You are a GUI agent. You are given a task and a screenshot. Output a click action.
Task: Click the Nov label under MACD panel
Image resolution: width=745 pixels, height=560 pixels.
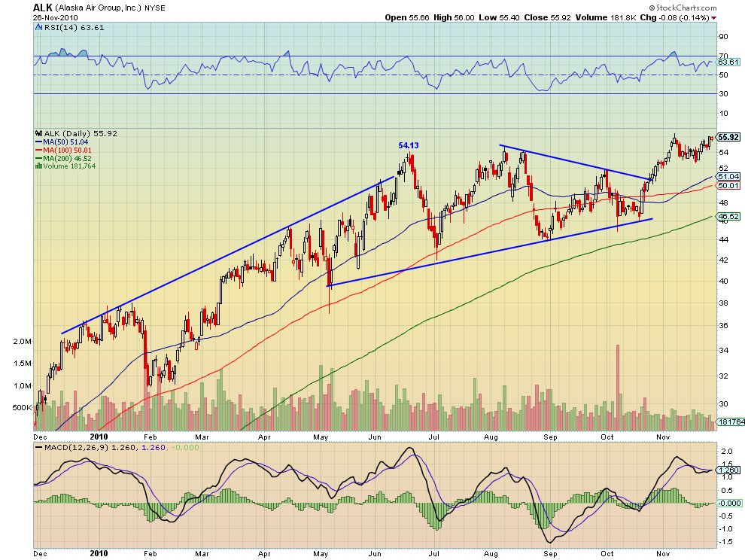pyautogui.click(x=663, y=554)
